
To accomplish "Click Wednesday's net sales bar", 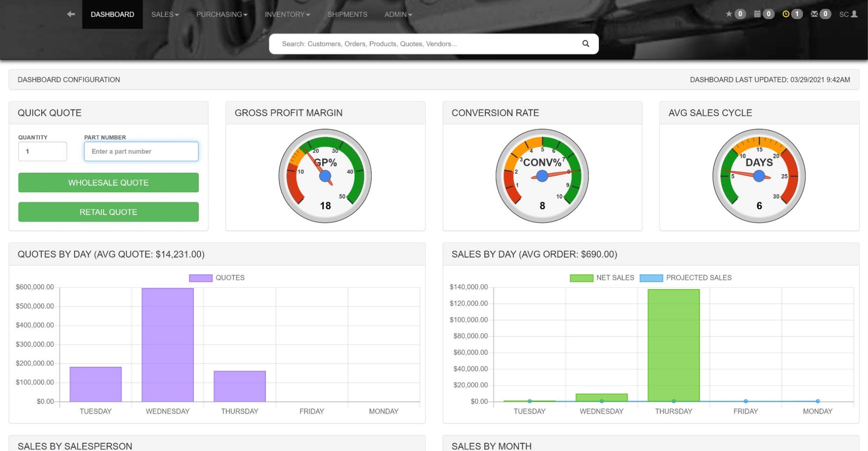I will point(602,397).
